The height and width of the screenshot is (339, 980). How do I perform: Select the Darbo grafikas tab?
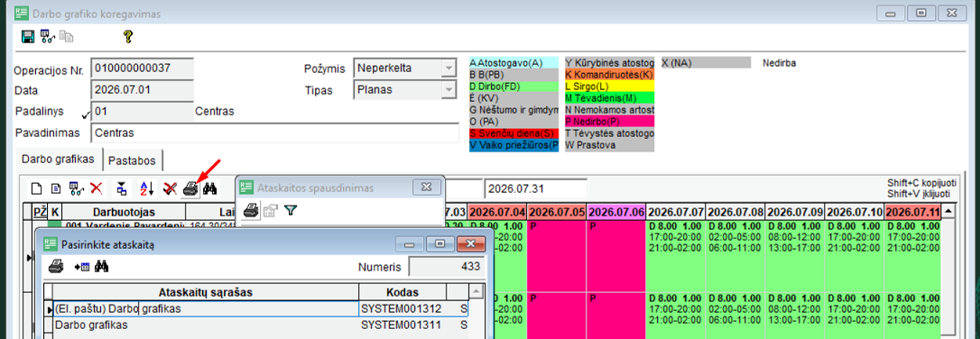pos(58,160)
